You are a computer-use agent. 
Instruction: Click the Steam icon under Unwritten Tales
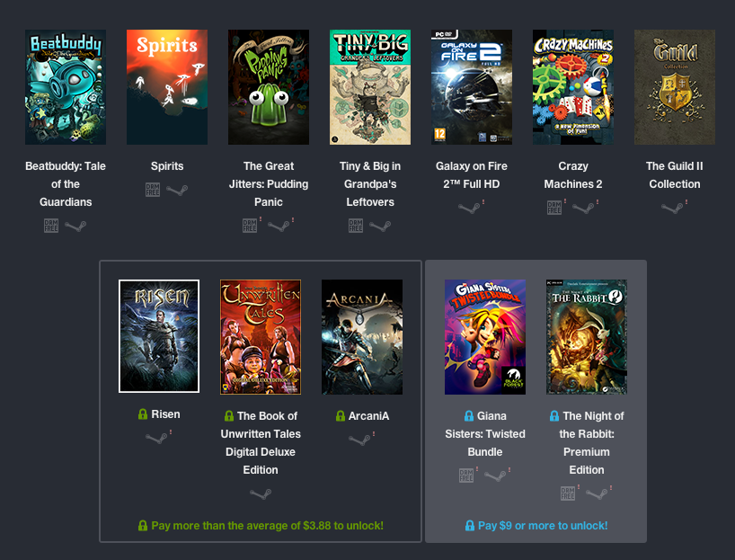(261, 493)
